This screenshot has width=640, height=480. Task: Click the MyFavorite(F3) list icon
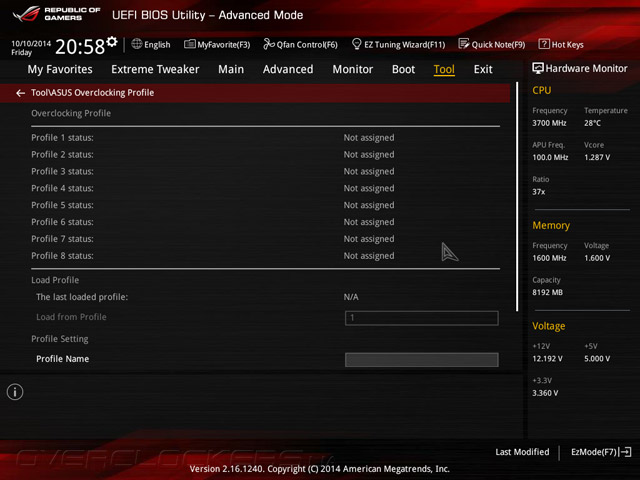tap(190, 44)
